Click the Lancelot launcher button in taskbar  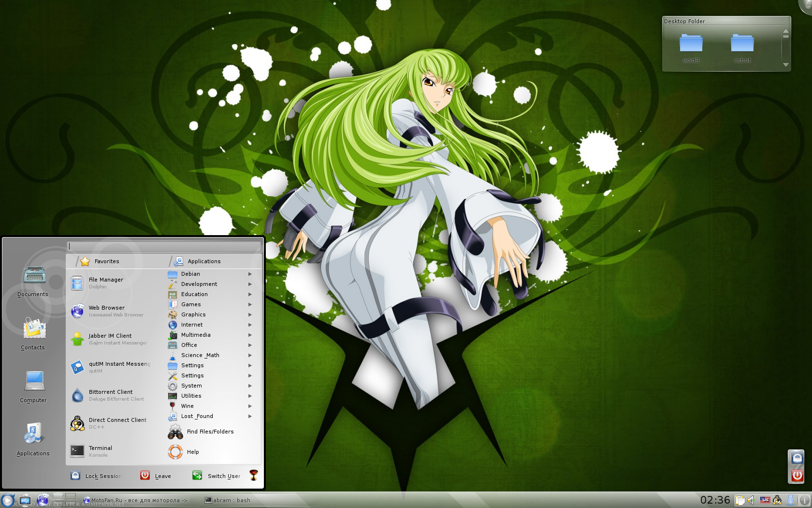click(x=7, y=500)
